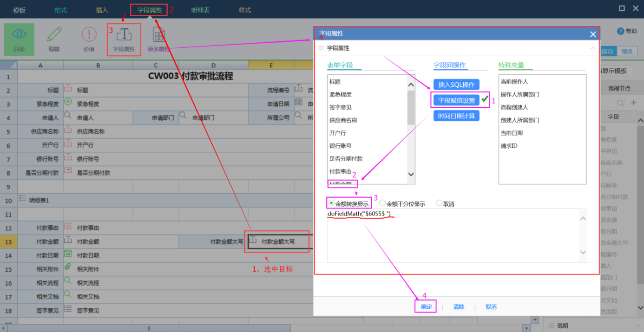
Task: Select 银行账号 in the 表单字段 list
Action: pyautogui.click(x=340, y=146)
